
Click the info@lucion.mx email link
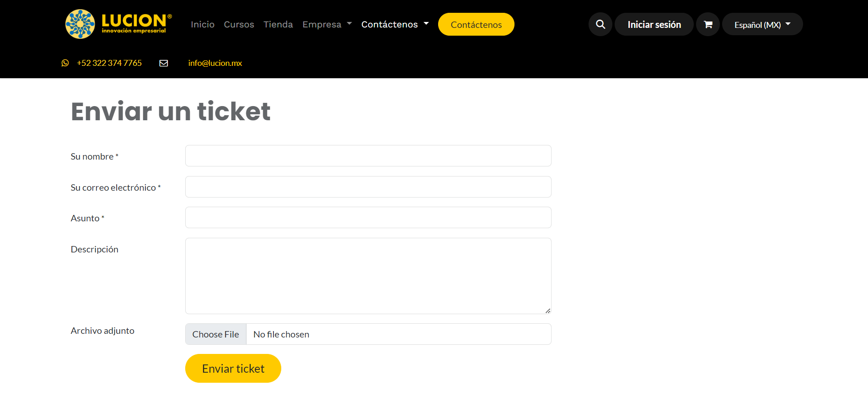coord(215,63)
